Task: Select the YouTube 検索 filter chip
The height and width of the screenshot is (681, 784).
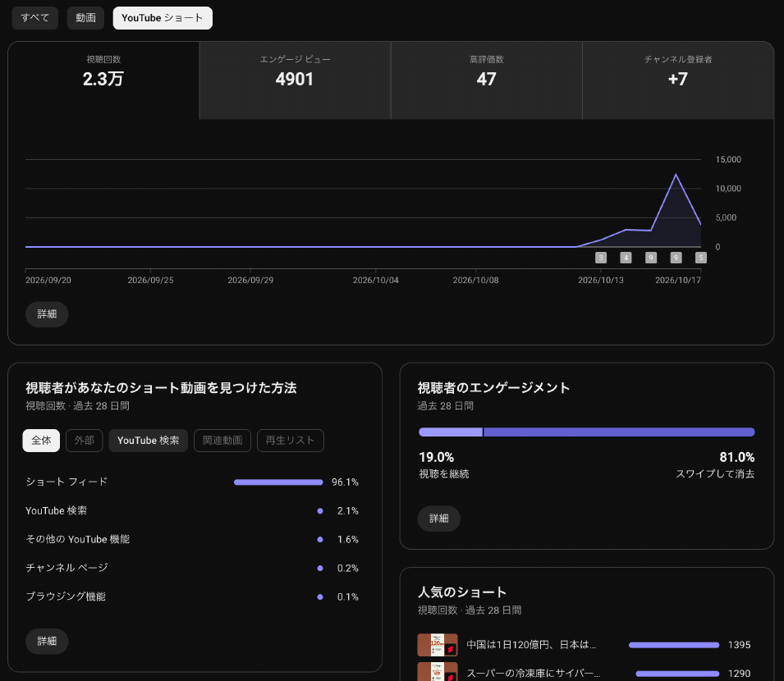Action: [x=148, y=441]
